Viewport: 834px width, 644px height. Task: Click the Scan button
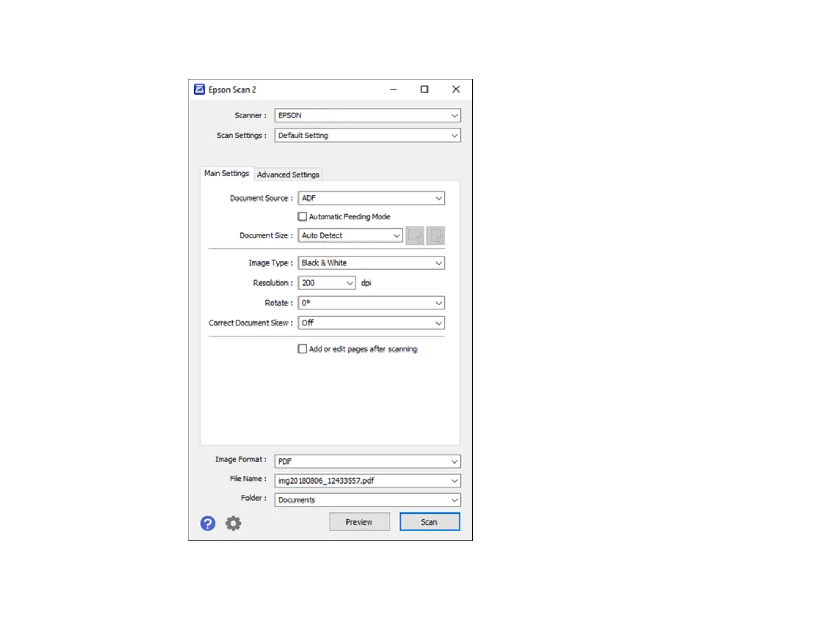[430, 522]
